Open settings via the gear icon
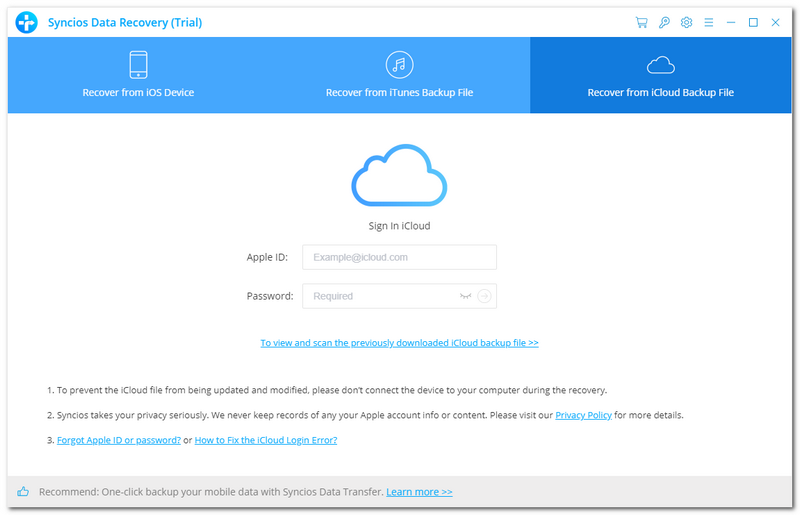 tap(686, 22)
